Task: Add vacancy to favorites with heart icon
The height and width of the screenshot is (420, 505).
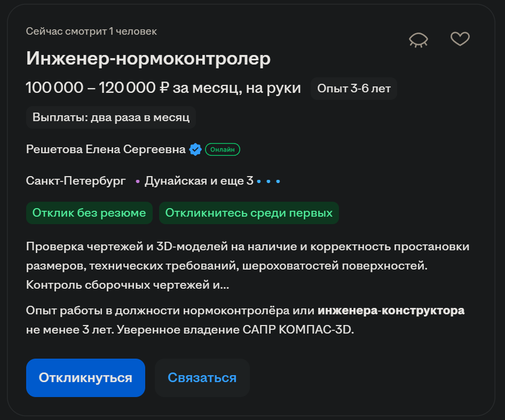Action: [x=460, y=39]
